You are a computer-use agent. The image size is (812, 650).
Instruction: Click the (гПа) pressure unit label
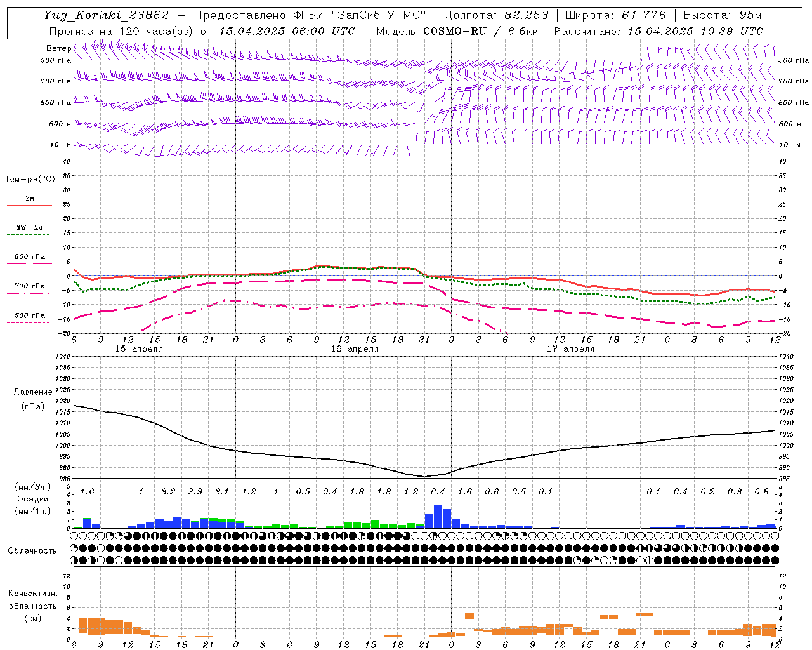(33, 407)
